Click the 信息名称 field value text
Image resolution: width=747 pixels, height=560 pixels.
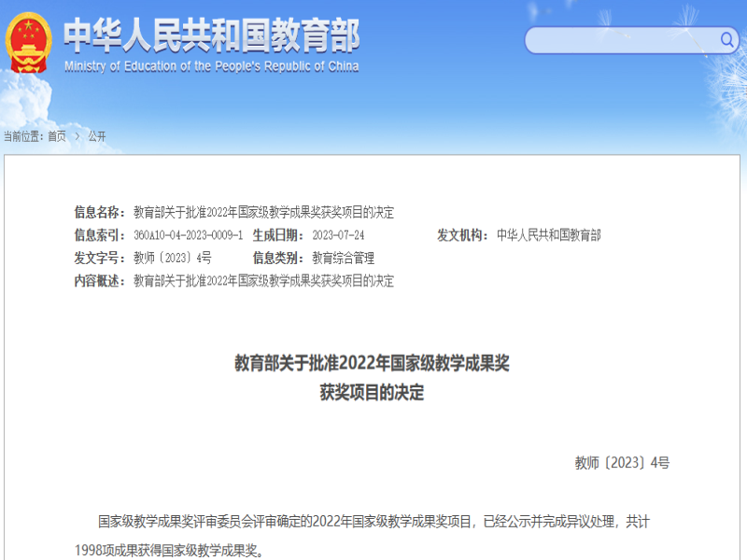pyautogui.click(x=263, y=212)
